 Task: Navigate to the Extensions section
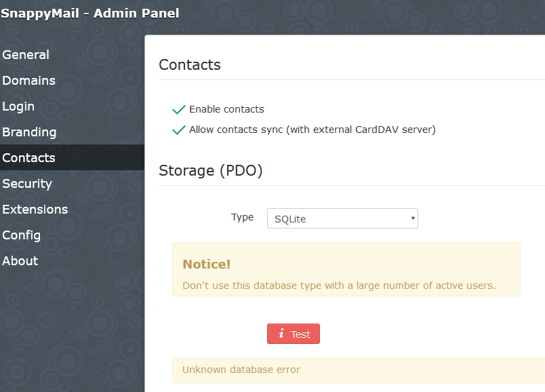(x=35, y=209)
